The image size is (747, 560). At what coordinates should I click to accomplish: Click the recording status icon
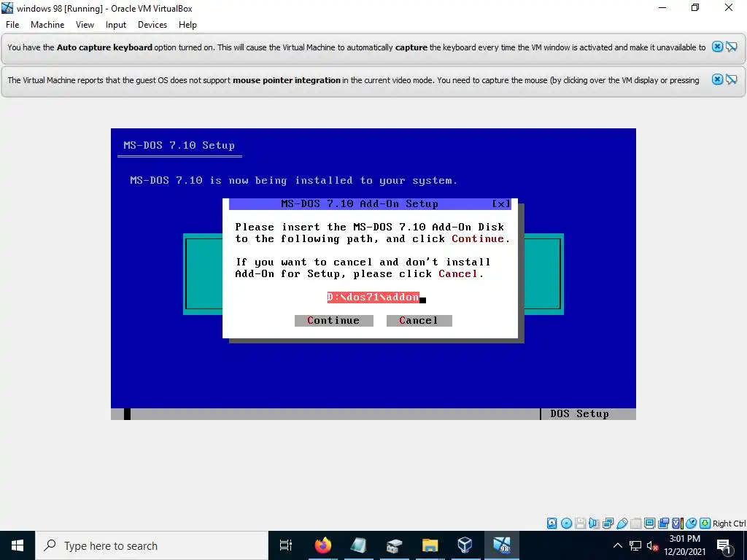pos(664,524)
